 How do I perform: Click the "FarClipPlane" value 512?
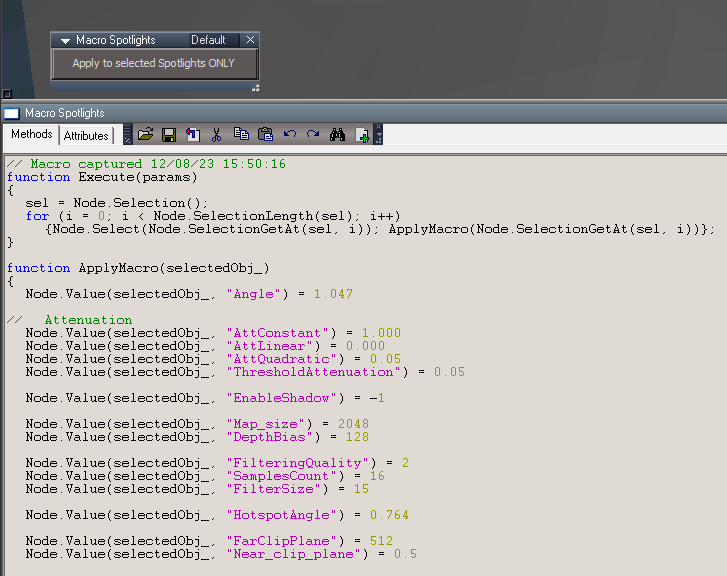(381, 541)
